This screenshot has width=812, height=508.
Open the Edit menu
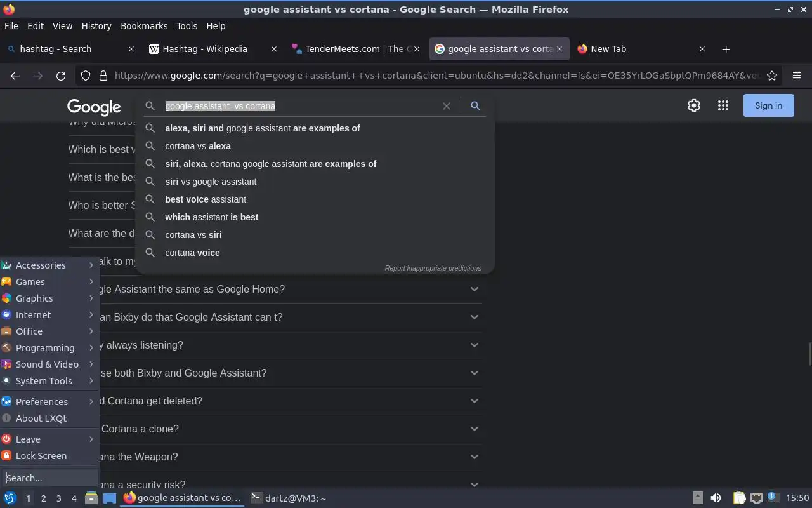[36, 26]
